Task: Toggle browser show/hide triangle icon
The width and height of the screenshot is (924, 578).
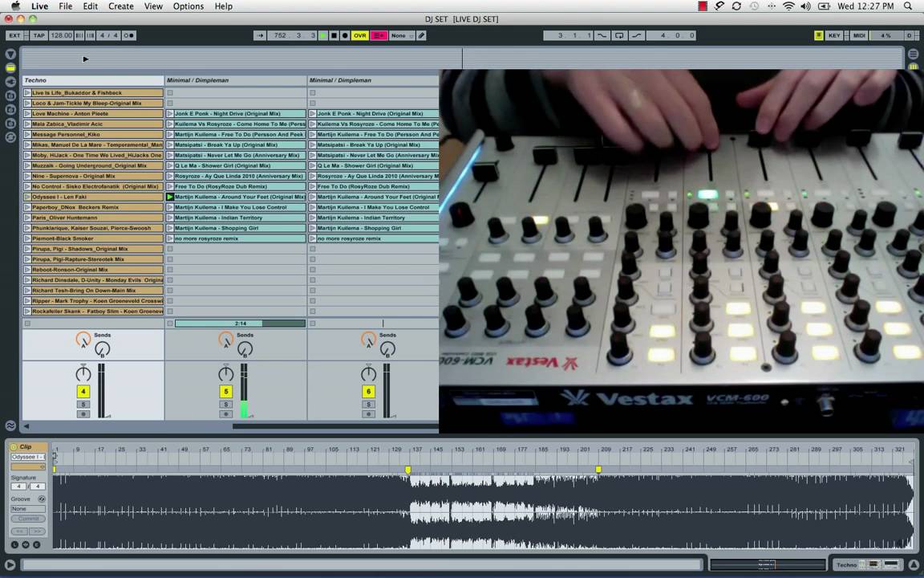Action: coord(10,55)
